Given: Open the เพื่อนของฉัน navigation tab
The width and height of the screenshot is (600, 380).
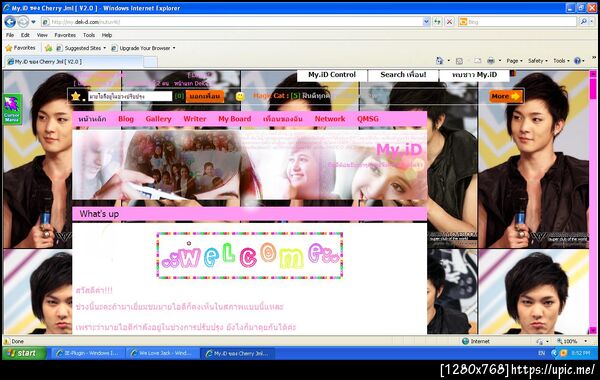Looking at the screenshot, I should (x=283, y=119).
